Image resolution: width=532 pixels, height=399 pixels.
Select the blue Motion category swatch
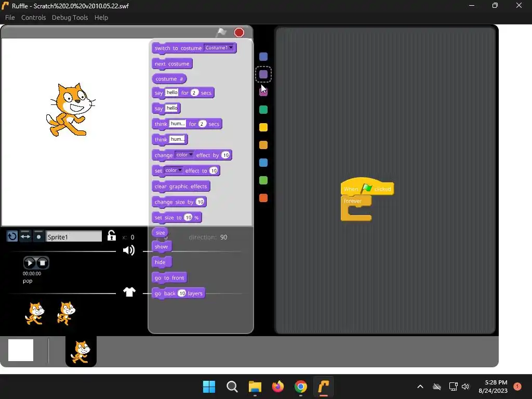(263, 57)
